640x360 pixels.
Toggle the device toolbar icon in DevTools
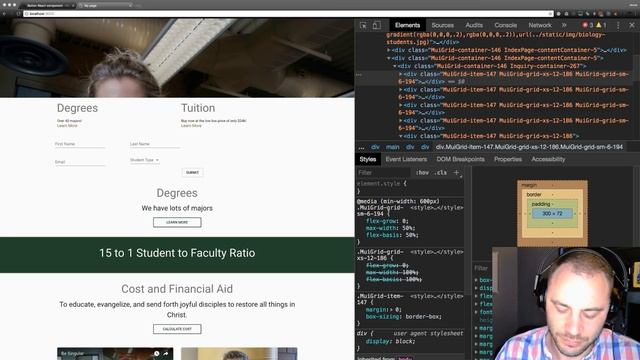pos(376,25)
